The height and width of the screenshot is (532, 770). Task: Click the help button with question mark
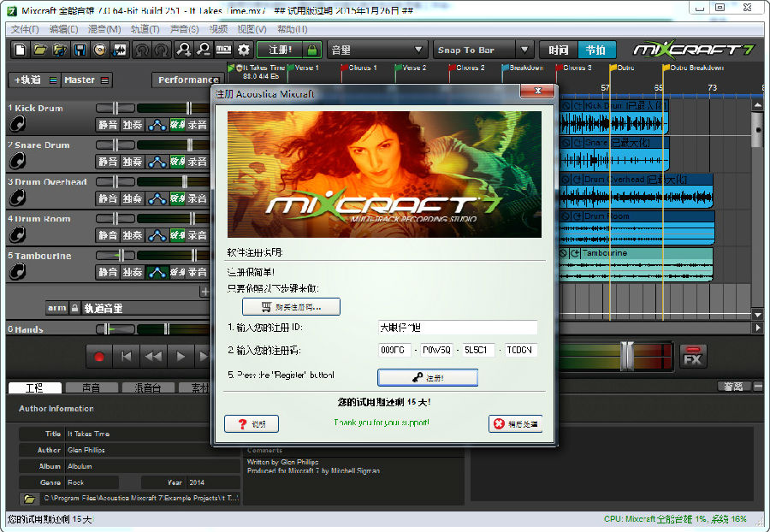(x=252, y=424)
